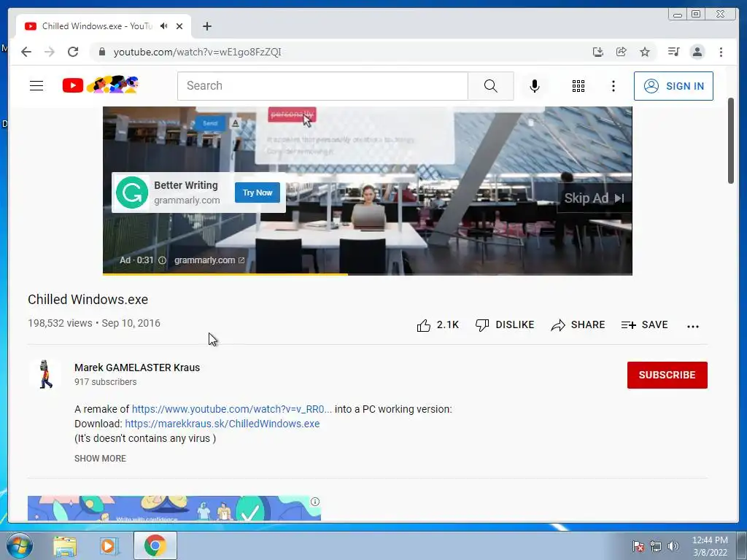Viewport: 747px width, 560px height.
Task: Click the padlock site info icon
Action: 101,52
